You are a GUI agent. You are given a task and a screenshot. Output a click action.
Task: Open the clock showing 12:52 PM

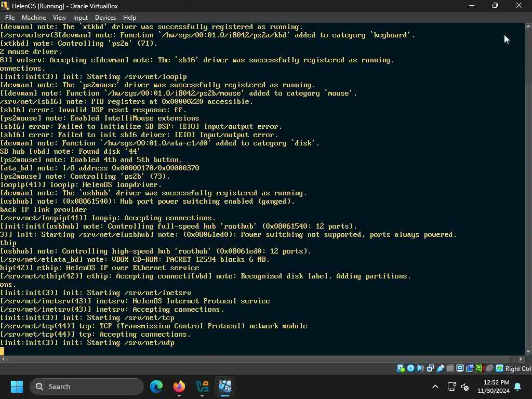[x=494, y=387]
